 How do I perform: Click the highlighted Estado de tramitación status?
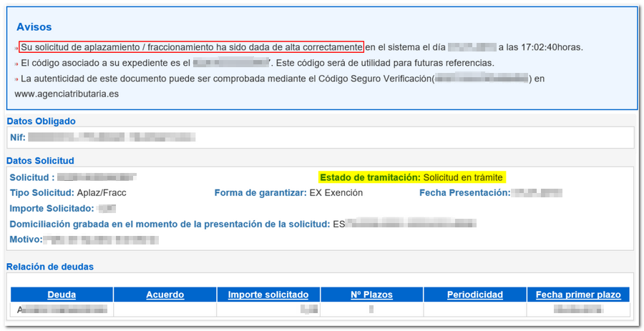coord(411,177)
